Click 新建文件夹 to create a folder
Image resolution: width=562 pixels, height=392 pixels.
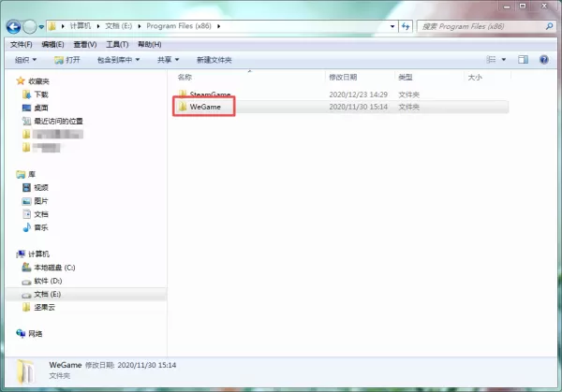[x=214, y=60]
